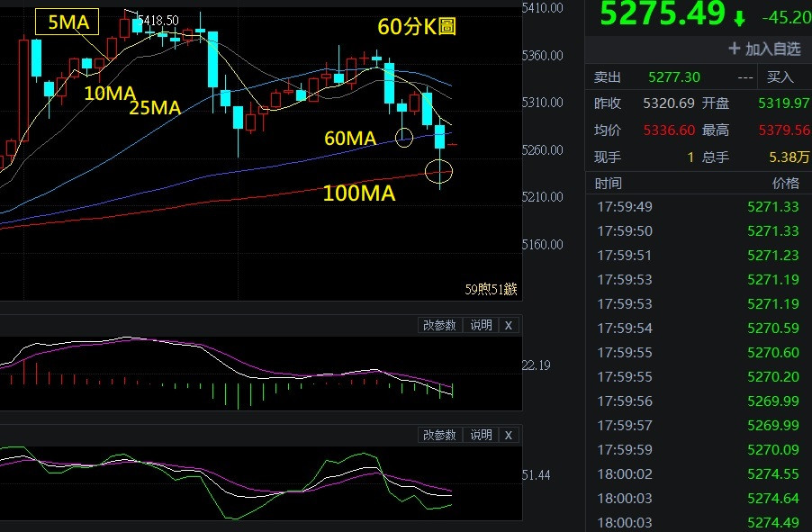The image size is (812, 532).
Task: Open 改参数 in the bottom oscillator panel
Action: pyautogui.click(x=439, y=436)
